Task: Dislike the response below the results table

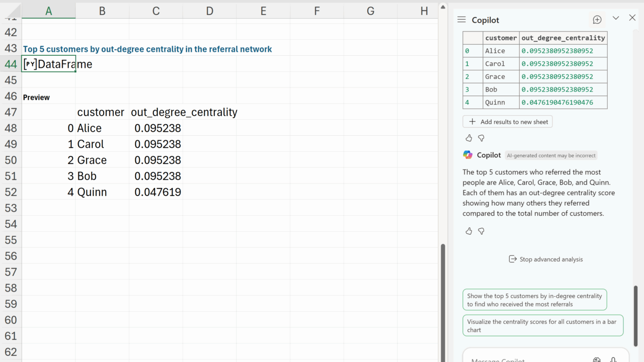Action: coord(481,138)
